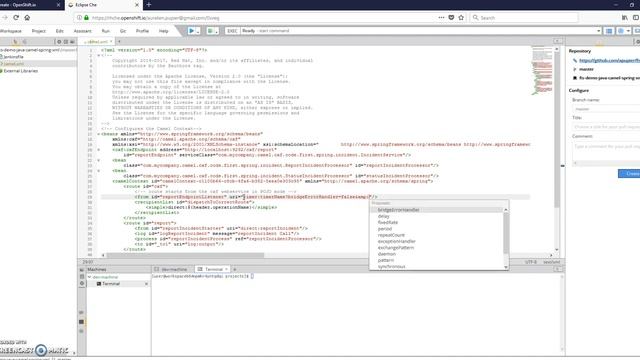640x360 pixels.
Task: Switch to the Terminal tab in bottom panel
Action: (x=213, y=269)
